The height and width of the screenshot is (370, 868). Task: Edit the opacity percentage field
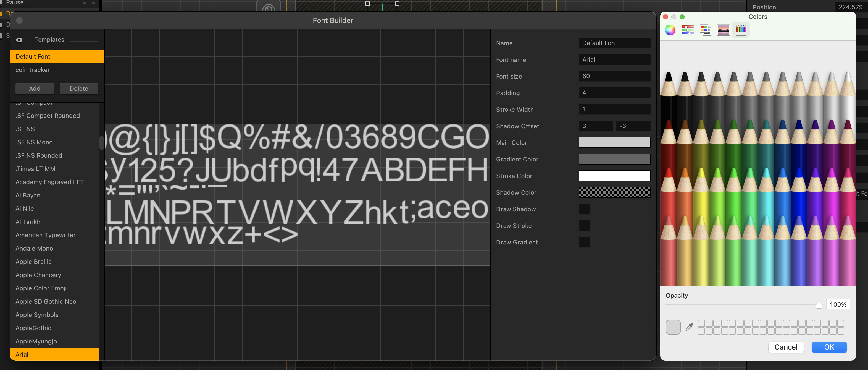pyautogui.click(x=838, y=304)
